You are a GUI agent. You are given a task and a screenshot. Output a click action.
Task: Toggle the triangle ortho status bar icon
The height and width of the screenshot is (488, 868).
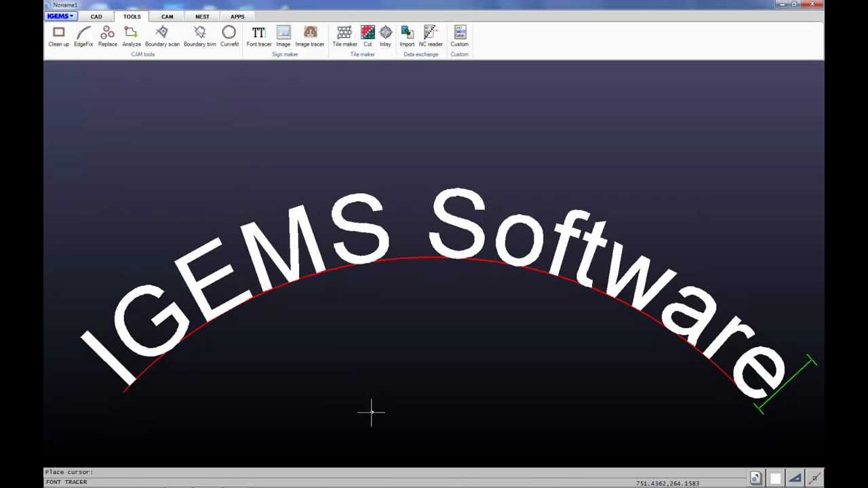pos(795,479)
